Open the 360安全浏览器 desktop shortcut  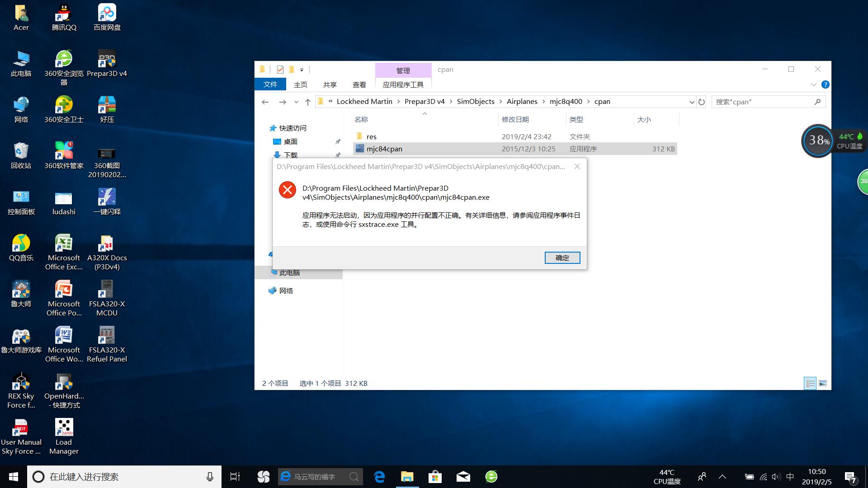64,68
